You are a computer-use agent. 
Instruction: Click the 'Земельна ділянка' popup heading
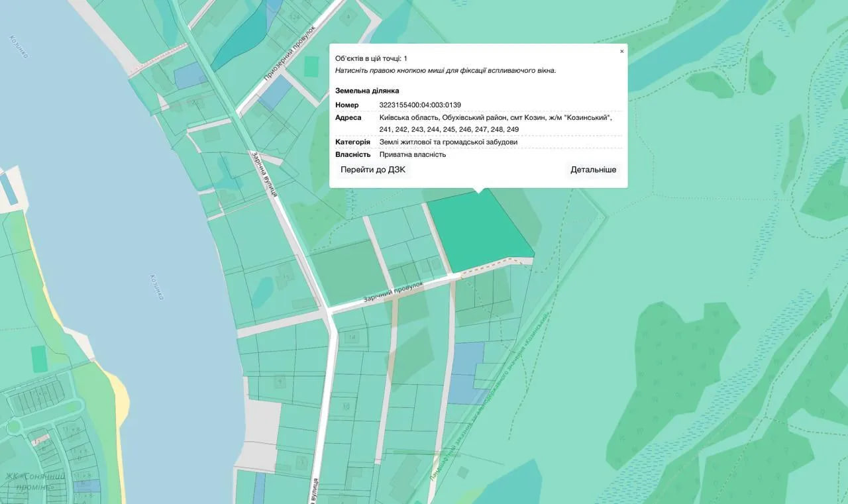click(x=367, y=91)
